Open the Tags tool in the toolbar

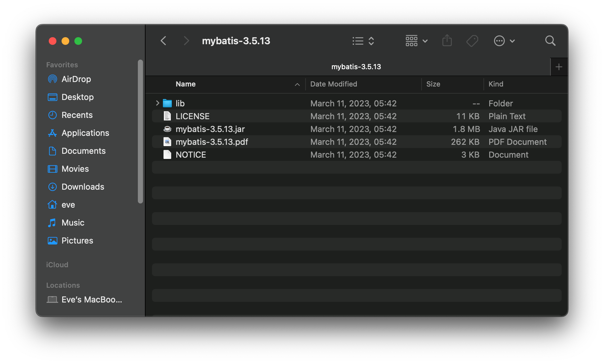point(472,41)
